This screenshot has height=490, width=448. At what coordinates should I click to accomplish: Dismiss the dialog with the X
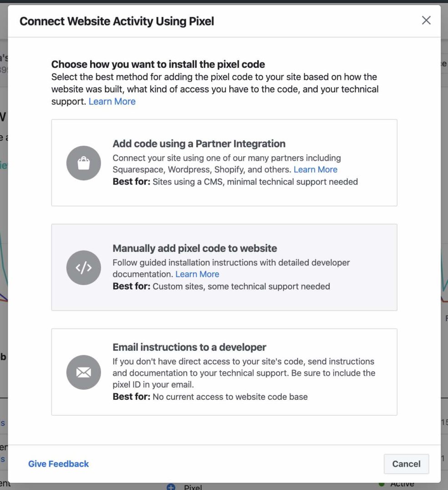426,20
